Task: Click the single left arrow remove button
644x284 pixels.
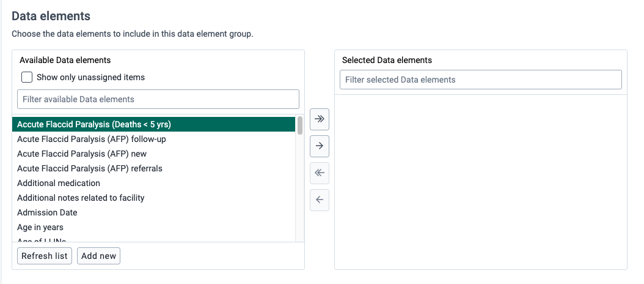Action: [319, 200]
